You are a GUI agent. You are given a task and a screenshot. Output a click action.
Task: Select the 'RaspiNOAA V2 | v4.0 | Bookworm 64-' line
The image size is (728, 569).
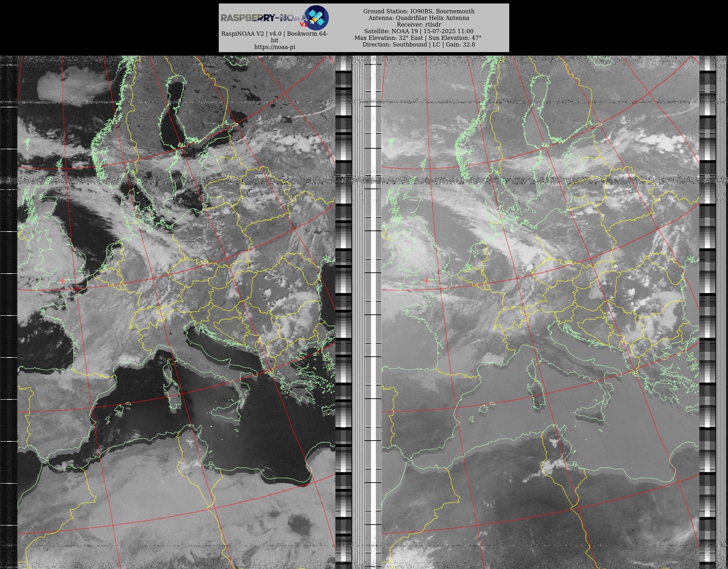275,34
